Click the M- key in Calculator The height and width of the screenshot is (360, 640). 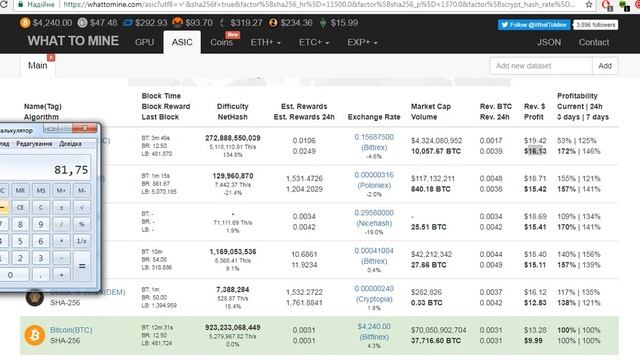click(82, 190)
